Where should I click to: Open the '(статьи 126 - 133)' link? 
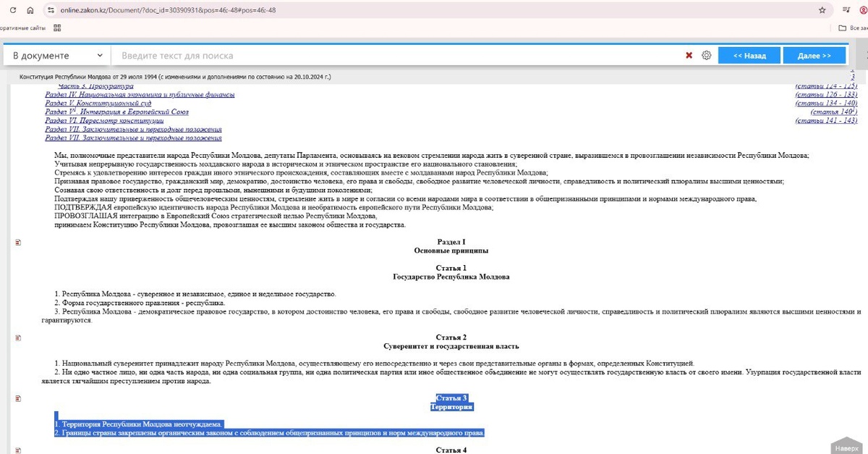click(826, 95)
